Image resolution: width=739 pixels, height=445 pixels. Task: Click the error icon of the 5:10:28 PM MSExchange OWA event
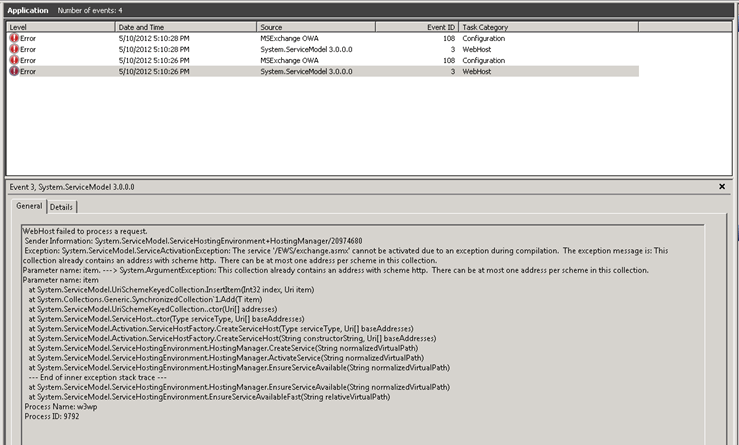pos(14,37)
